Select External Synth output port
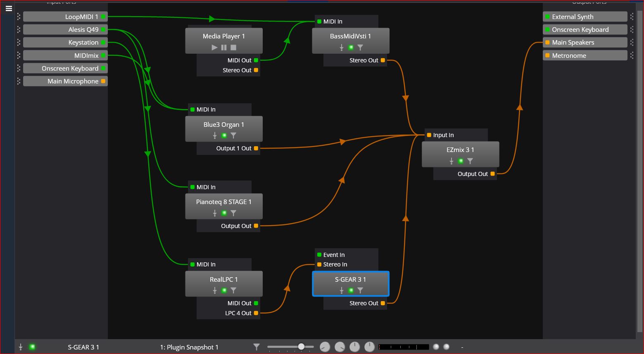 click(x=585, y=17)
